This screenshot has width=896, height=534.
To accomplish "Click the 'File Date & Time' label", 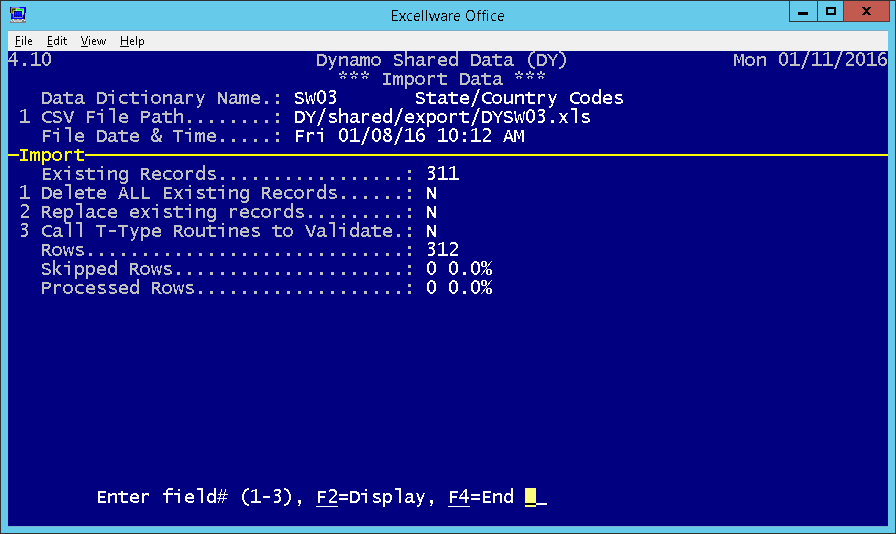I will (x=129, y=136).
